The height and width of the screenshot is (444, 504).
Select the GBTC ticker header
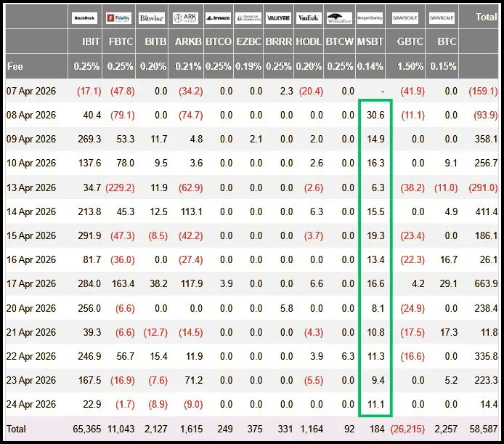410,41
